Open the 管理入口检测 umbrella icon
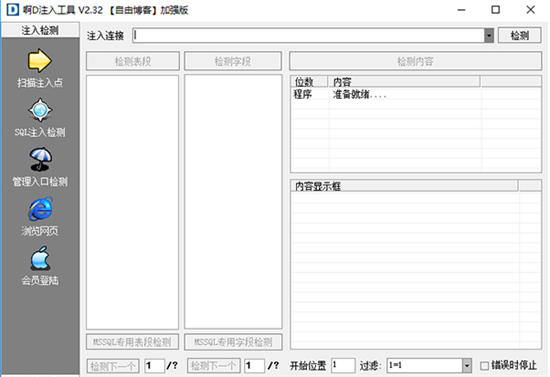550x377 pixels. (40, 160)
